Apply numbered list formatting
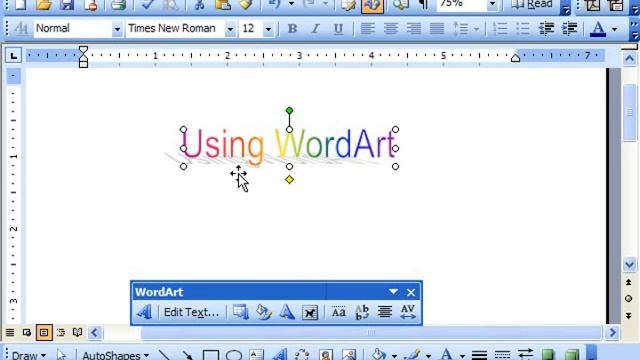This screenshot has width=640, height=360. coord(500,29)
